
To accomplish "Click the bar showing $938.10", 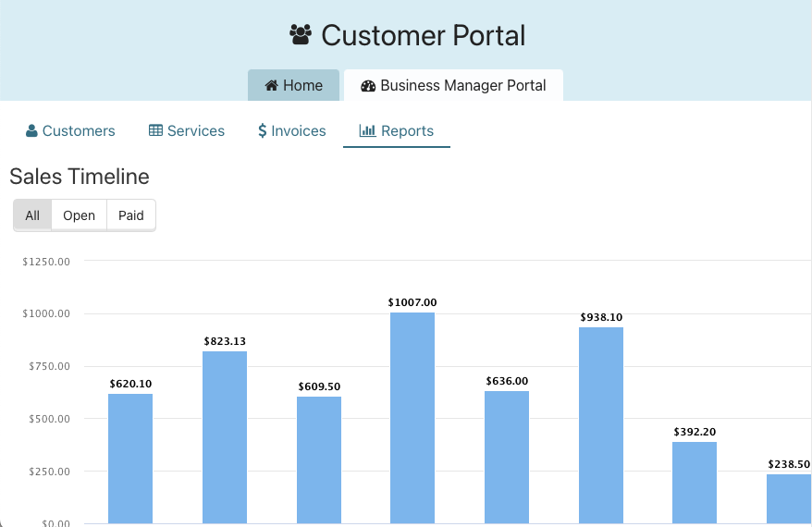I will coord(601,425).
